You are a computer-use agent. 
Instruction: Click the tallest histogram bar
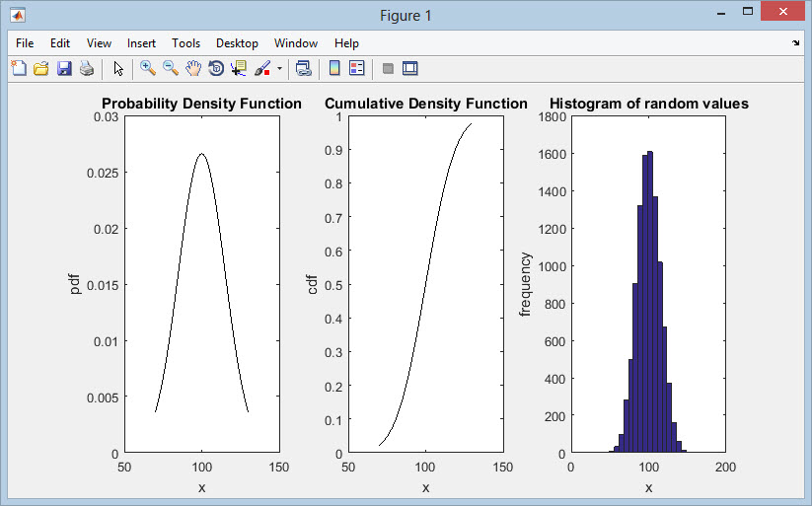coord(650,302)
